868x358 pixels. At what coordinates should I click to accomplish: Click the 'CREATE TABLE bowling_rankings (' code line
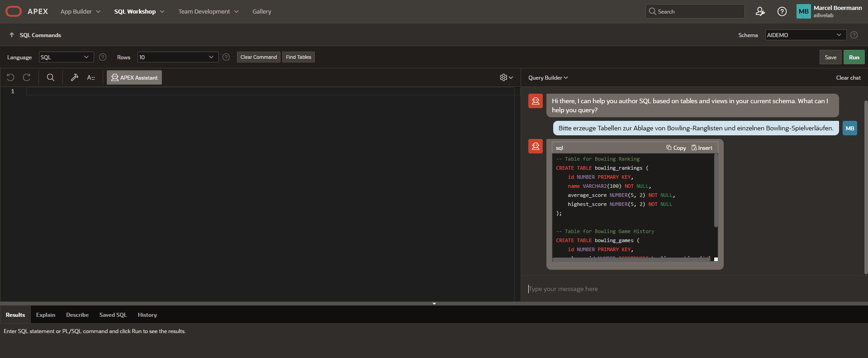602,168
